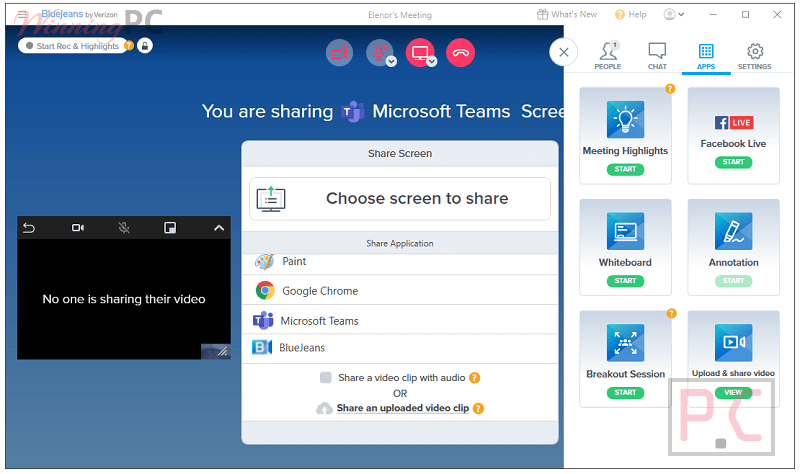800x474 pixels.
Task: Open microphone options dropdown arrow
Action: 391,62
